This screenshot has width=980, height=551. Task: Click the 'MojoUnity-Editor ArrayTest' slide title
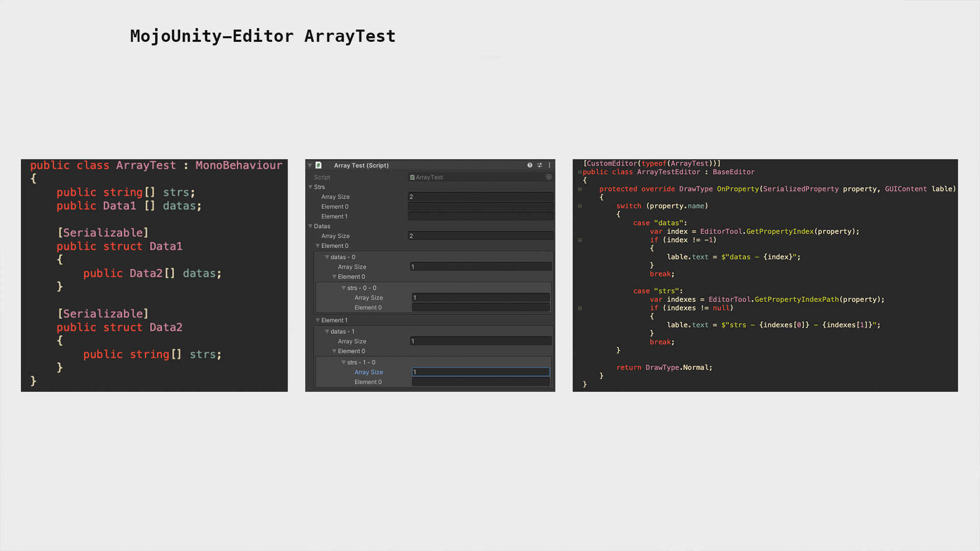(263, 36)
